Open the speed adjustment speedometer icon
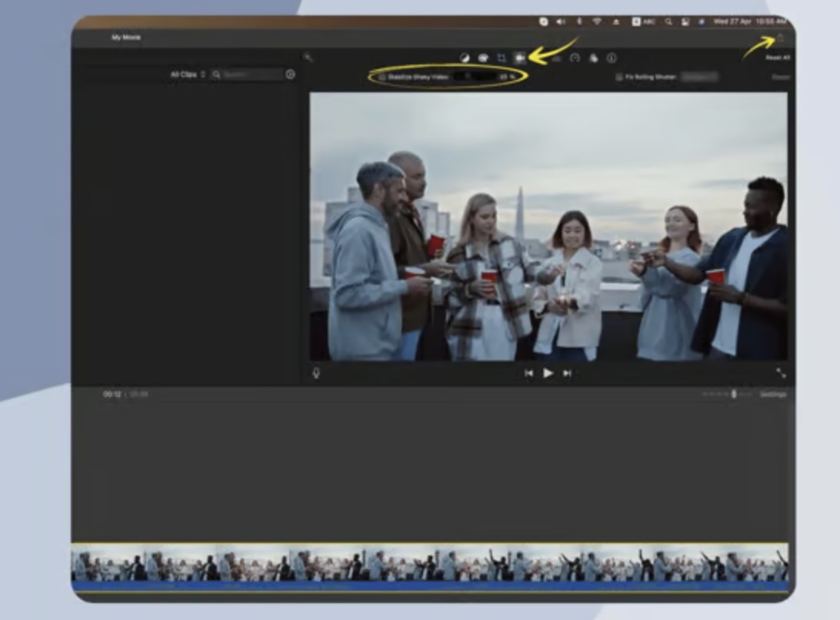Screen dimensions: 840x620 pos(575,58)
